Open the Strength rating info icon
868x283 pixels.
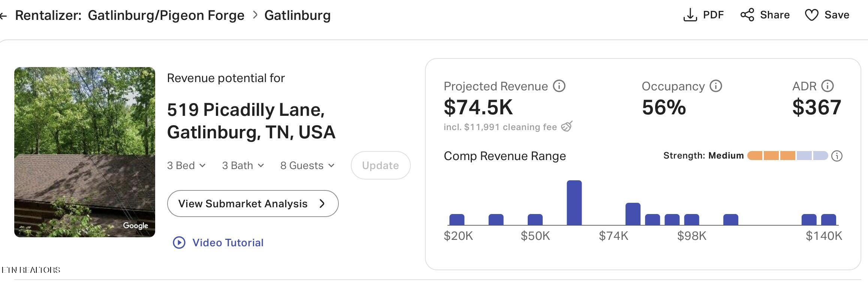tap(837, 156)
